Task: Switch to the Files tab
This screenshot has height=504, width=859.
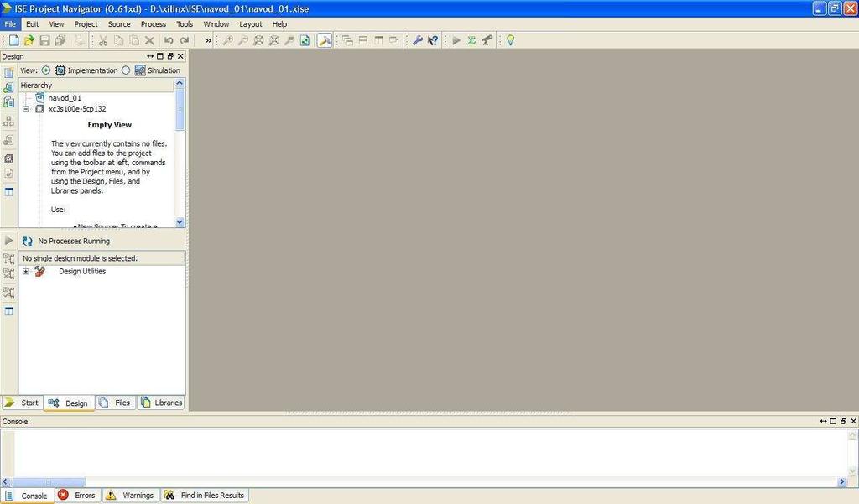Action: click(116, 403)
